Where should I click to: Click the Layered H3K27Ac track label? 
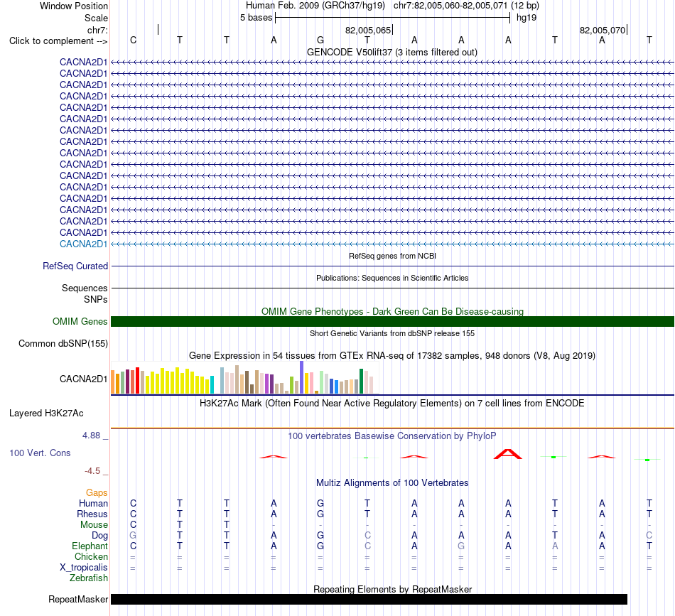(x=46, y=414)
